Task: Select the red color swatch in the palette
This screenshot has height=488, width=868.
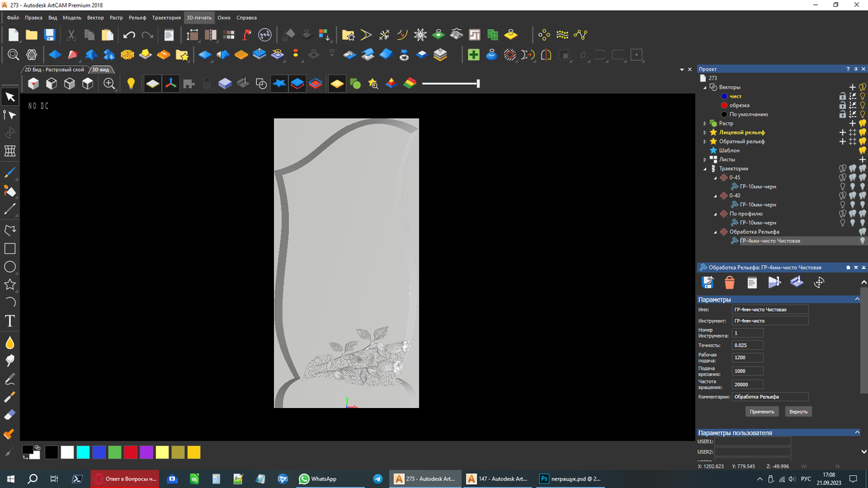Action: pos(130,452)
